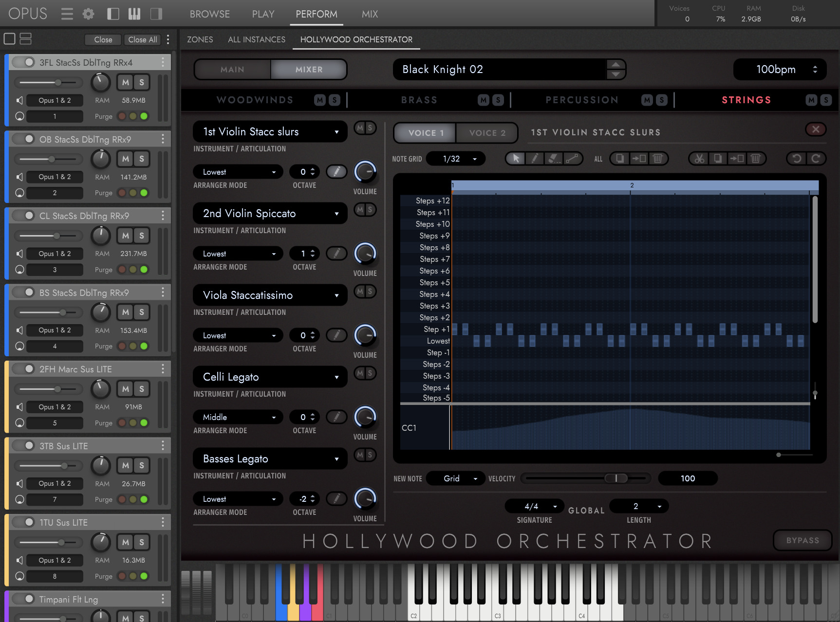
Task: Switch to the BROWSE tab
Action: tap(210, 14)
